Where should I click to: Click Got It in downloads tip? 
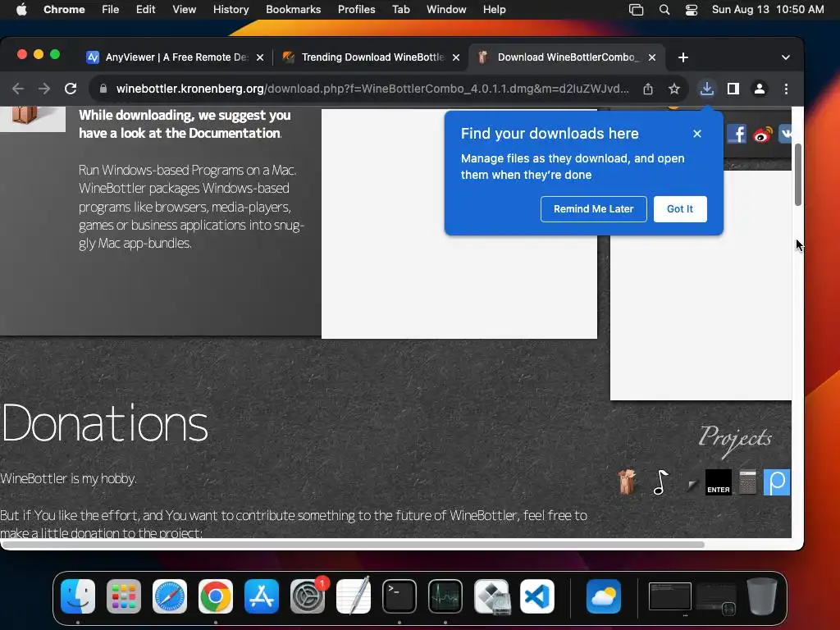pyautogui.click(x=680, y=209)
